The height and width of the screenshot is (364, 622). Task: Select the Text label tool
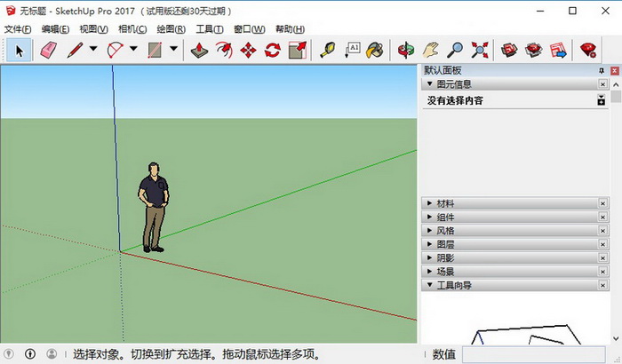coord(352,51)
